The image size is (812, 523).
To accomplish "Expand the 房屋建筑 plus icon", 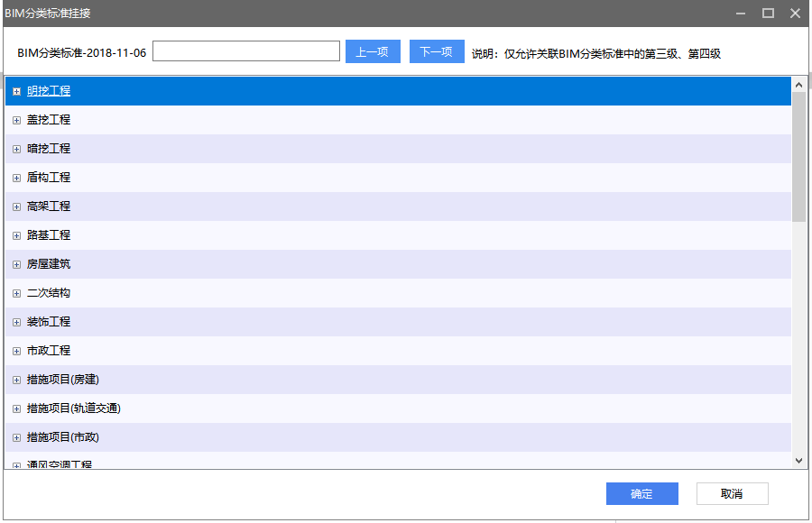I will 16,264.
